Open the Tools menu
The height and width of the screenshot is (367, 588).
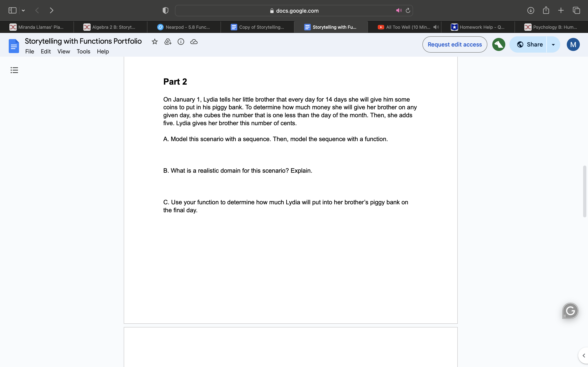(83, 51)
